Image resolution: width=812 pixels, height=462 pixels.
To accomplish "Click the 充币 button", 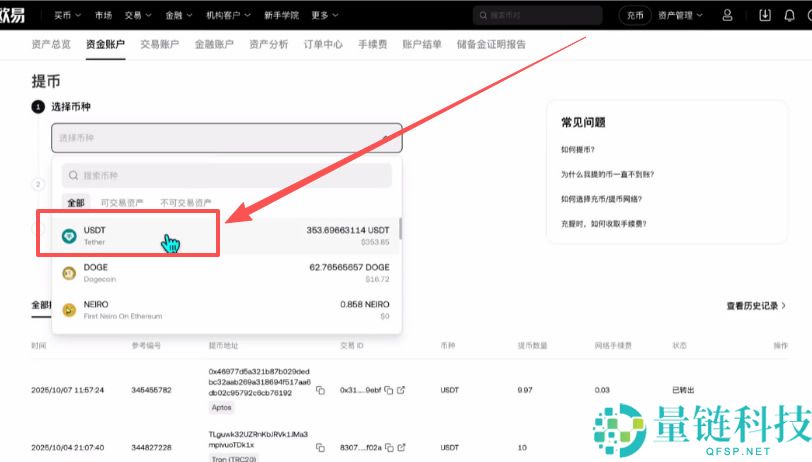I will (635, 16).
